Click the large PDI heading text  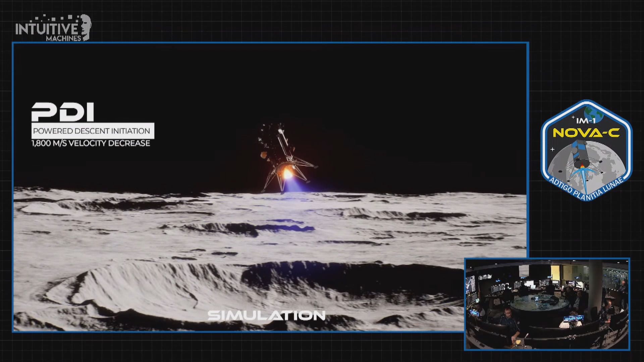pos(63,112)
